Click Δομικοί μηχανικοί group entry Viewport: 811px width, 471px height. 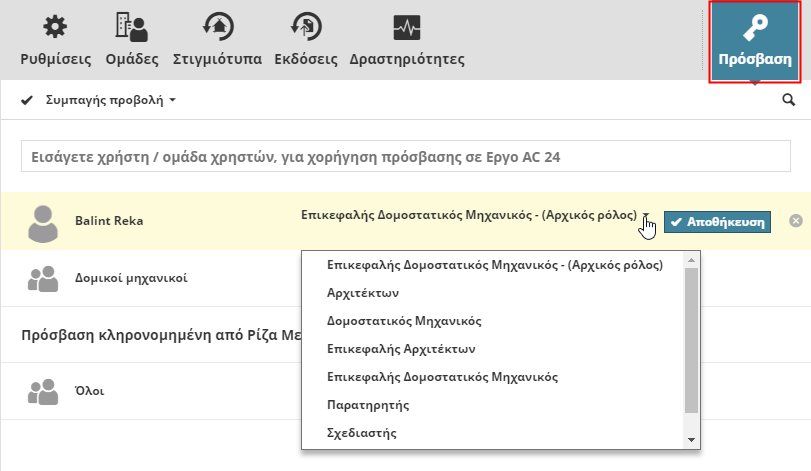pos(131,278)
